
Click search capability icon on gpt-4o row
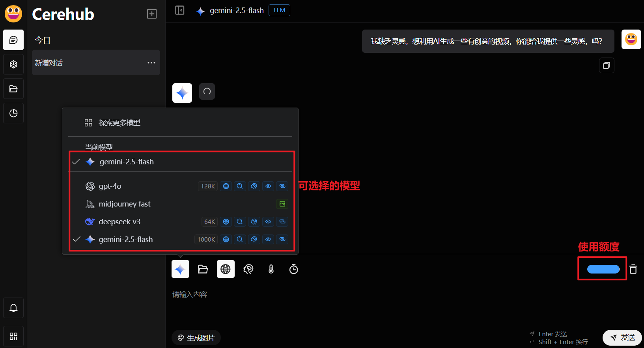pyautogui.click(x=240, y=186)
